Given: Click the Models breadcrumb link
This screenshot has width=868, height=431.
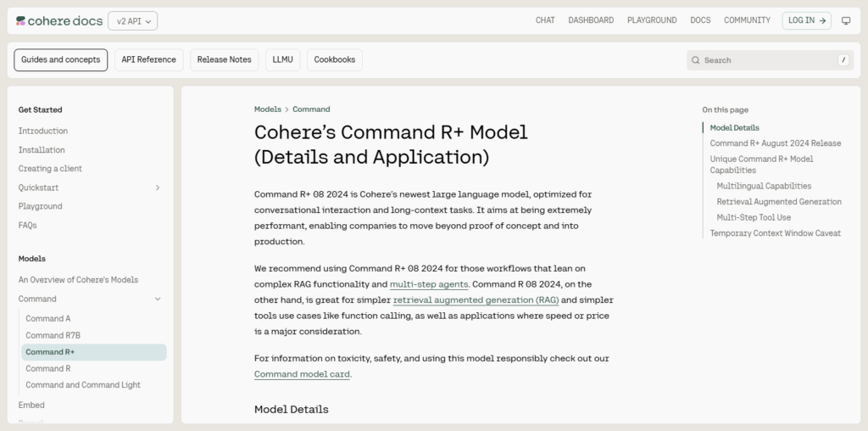Looking at the screenshot, I should tap(268, 109).
